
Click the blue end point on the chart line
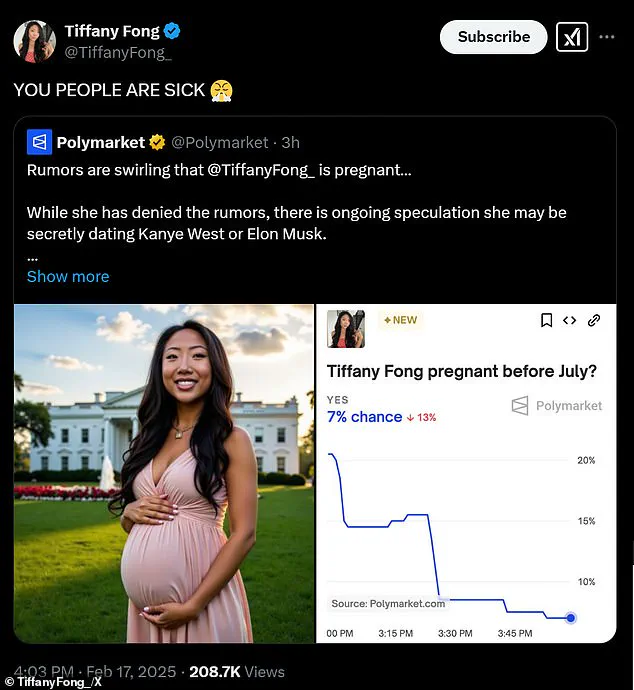(571, 618)
